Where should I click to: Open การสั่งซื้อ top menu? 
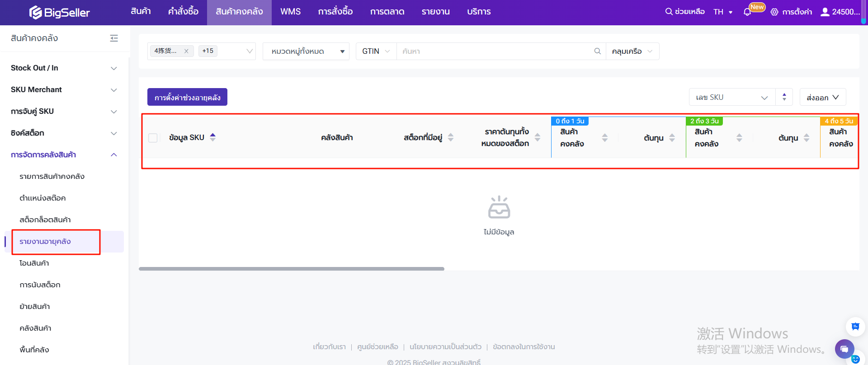pyautogui.click(x=335, y=12)
